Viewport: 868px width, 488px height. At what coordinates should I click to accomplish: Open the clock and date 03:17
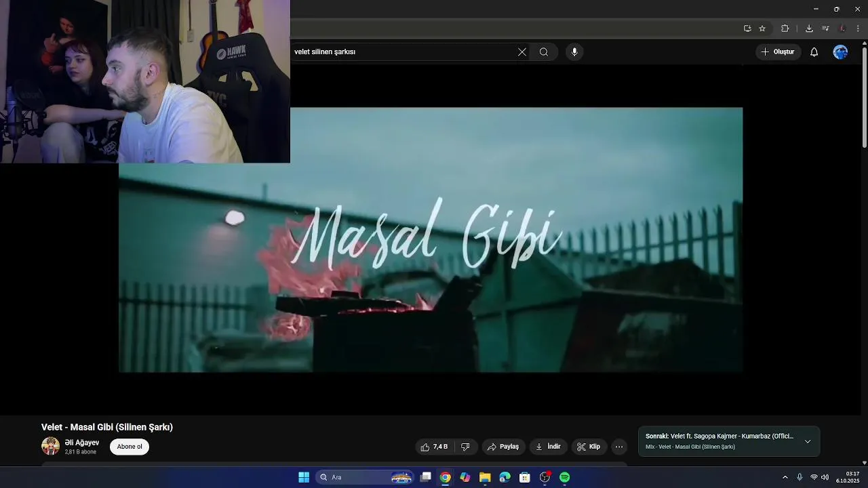(848, 477)
